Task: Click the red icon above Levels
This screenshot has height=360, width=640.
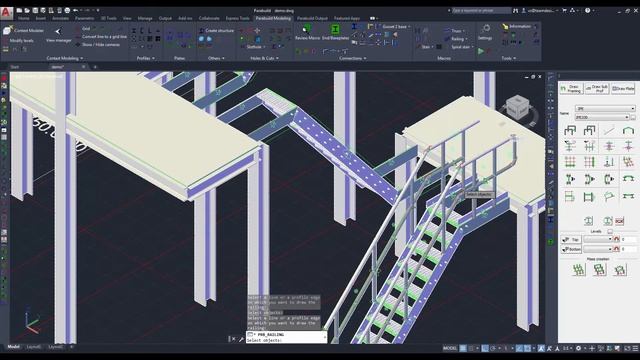Action: click(x=619, y=221)
